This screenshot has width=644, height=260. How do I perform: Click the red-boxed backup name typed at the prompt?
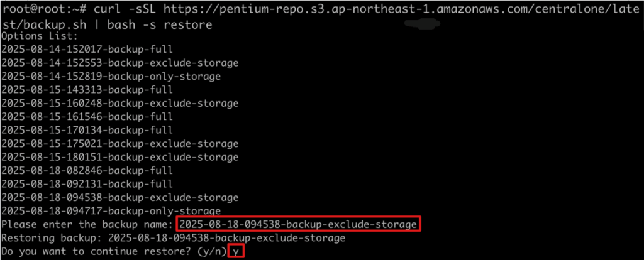[x=298, y=224]
